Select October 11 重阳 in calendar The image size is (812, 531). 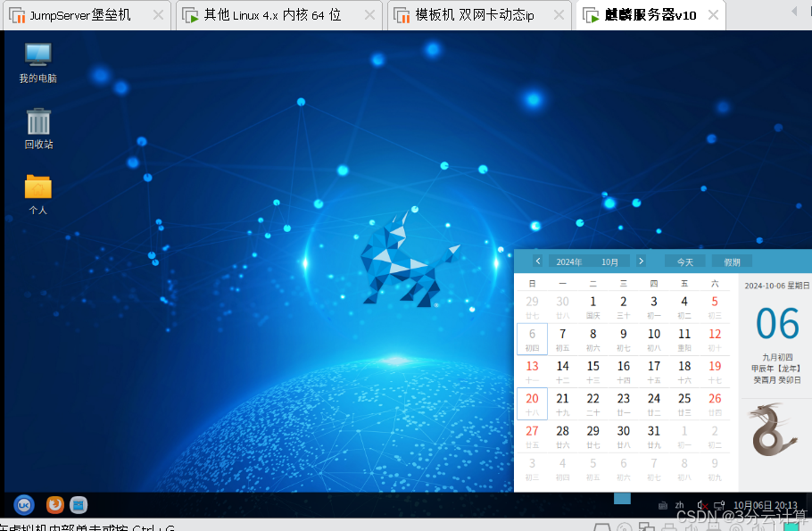pyautogui.click(x=684, y=339)
